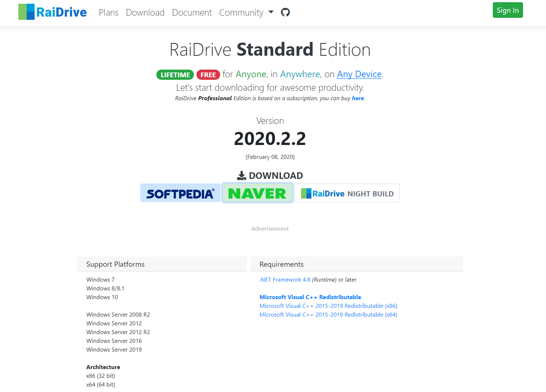
Task: Select the version number 2020.2.2
Action: coord(270,139)
